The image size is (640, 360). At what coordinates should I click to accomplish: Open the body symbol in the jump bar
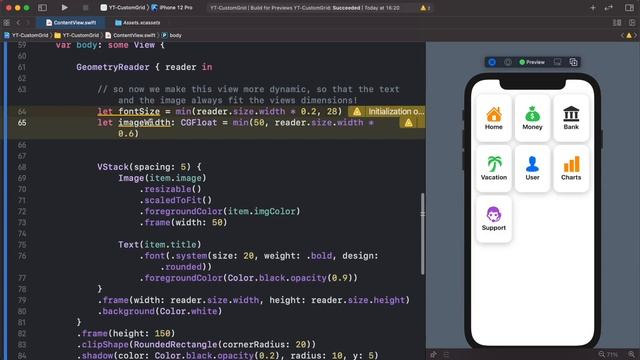(x=172, y=35)
